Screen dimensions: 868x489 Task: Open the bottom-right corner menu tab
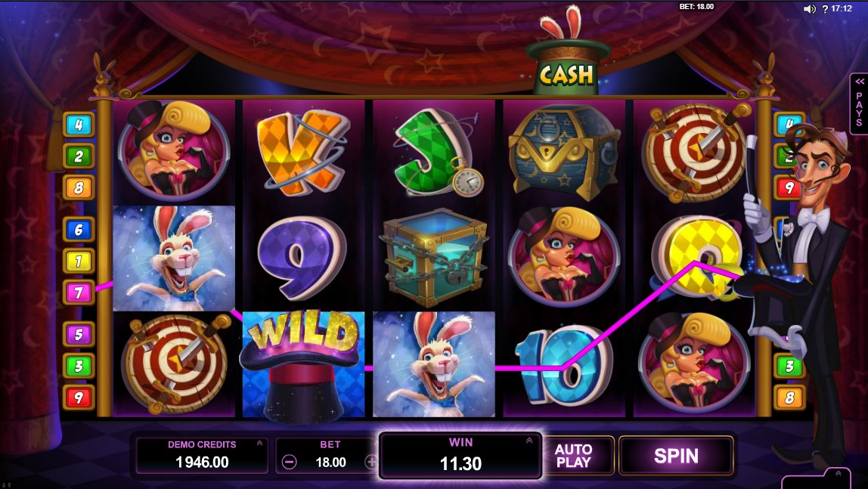click(x=825, y=479)
